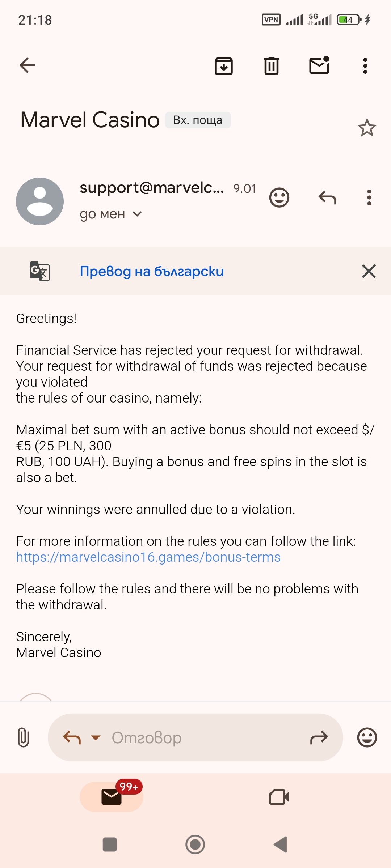Open the marvelcasino16.games bonus-terms link
391x868 pixels.
point(148,557)
